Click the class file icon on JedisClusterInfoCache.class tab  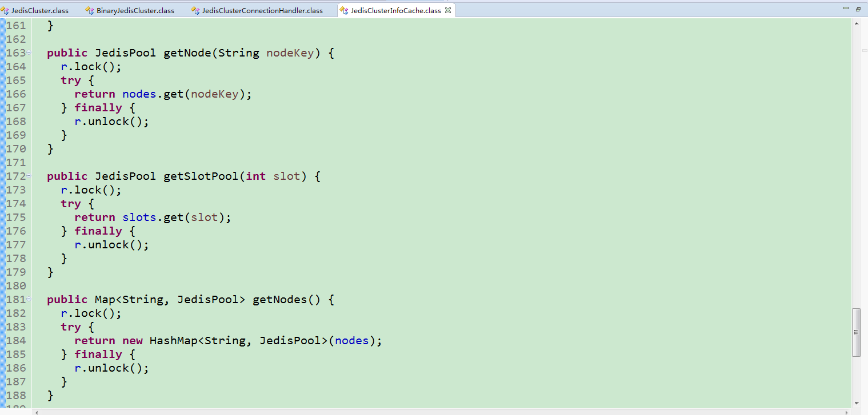343,10
